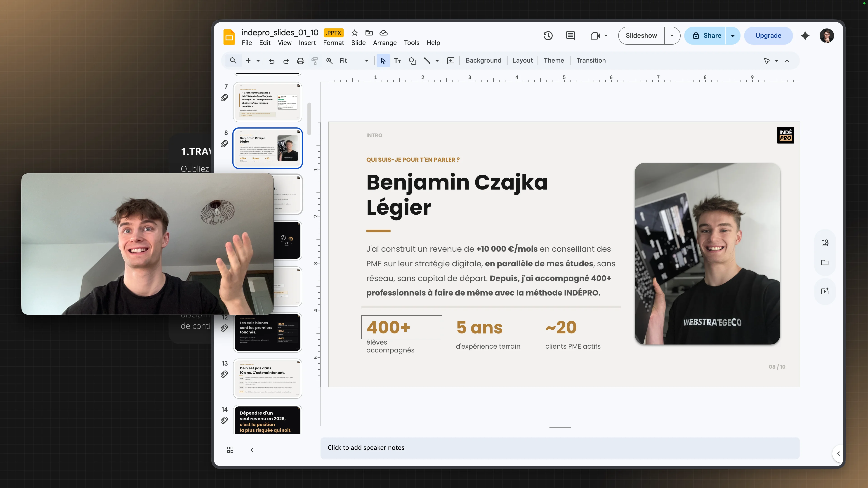The image size is (868, 488).
Task: Open the Format menu
Action: pos(334,43)
